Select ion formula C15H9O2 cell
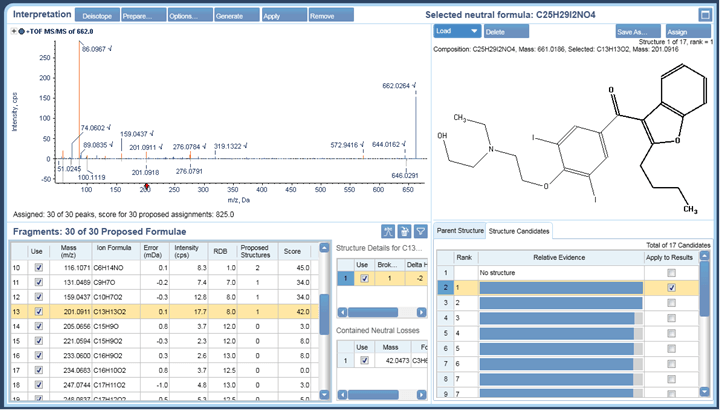 point(115,341)
